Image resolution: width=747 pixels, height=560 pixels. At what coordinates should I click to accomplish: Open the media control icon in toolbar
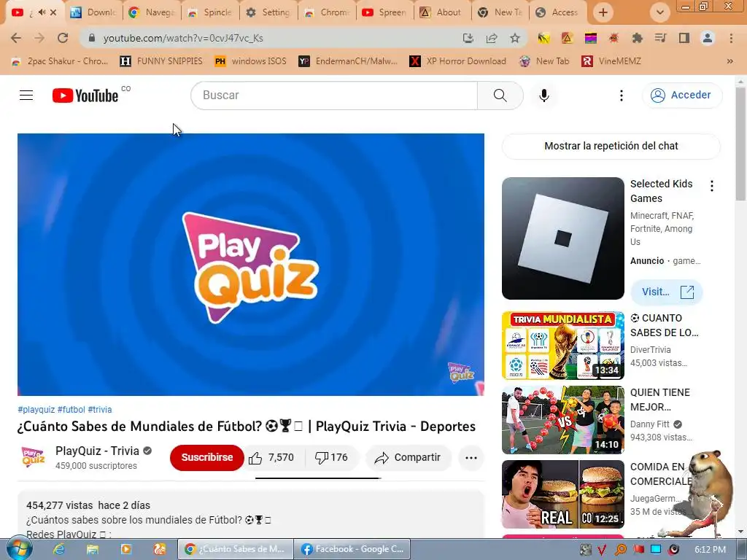coord(660,38)
